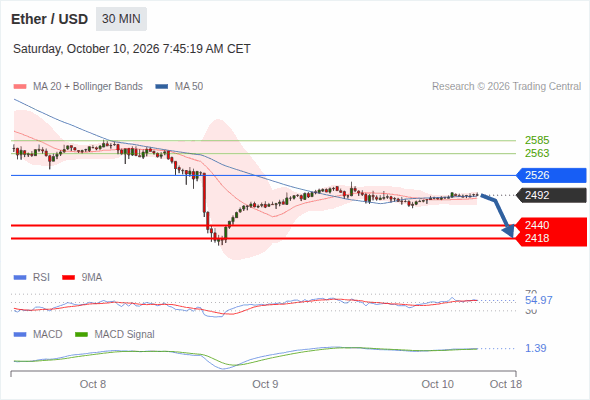
Task: Click the 2563 resistance level label
Action: pyautogui.click(x=537, y=153)
